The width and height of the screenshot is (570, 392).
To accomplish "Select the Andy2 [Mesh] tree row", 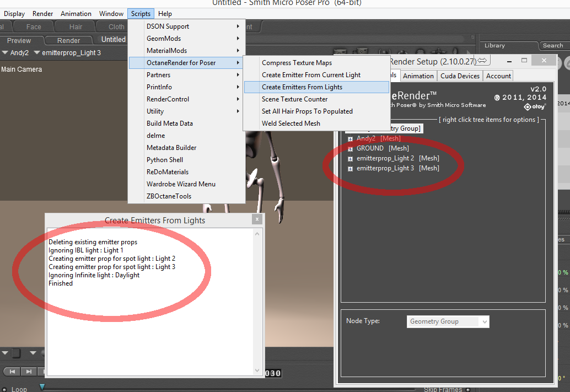I will click(x=378, y=138).
